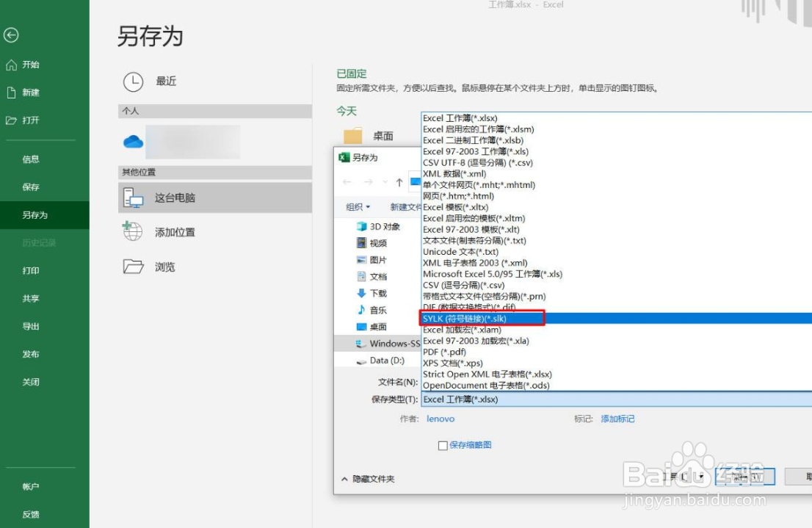Choose Microsoft Excel 5.0/95 工作簿 option

point(493,274)
